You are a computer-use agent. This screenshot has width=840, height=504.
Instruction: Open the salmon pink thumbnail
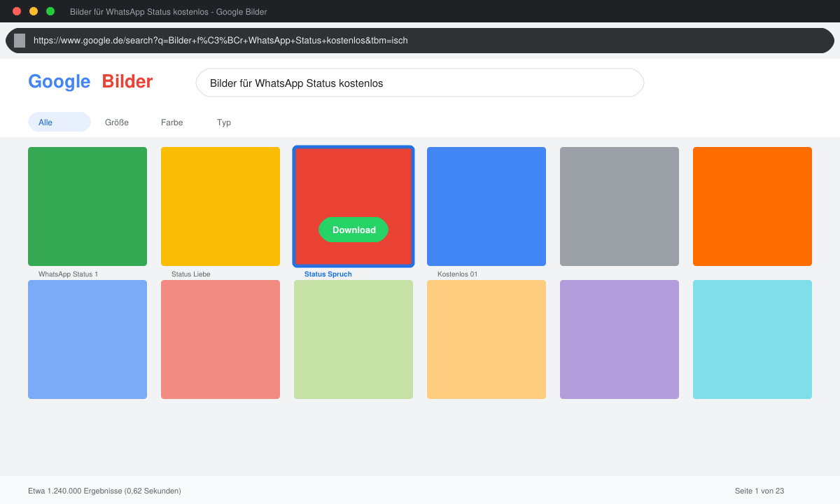[x=220, y=339]
